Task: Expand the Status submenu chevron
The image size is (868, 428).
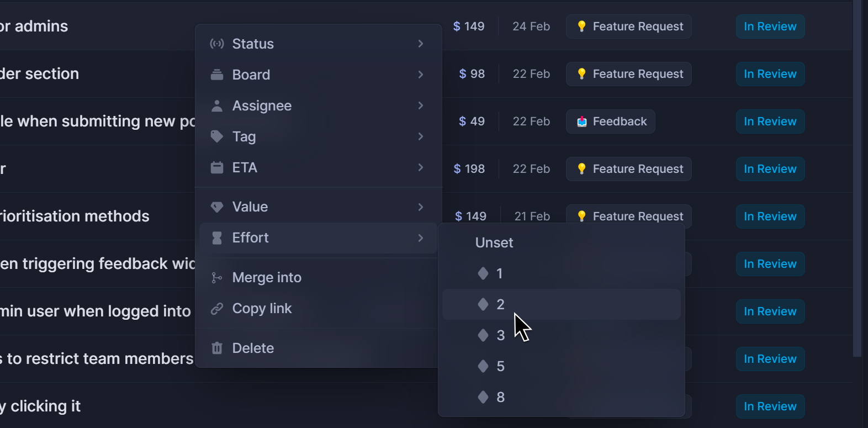Action: pos(421,44)
